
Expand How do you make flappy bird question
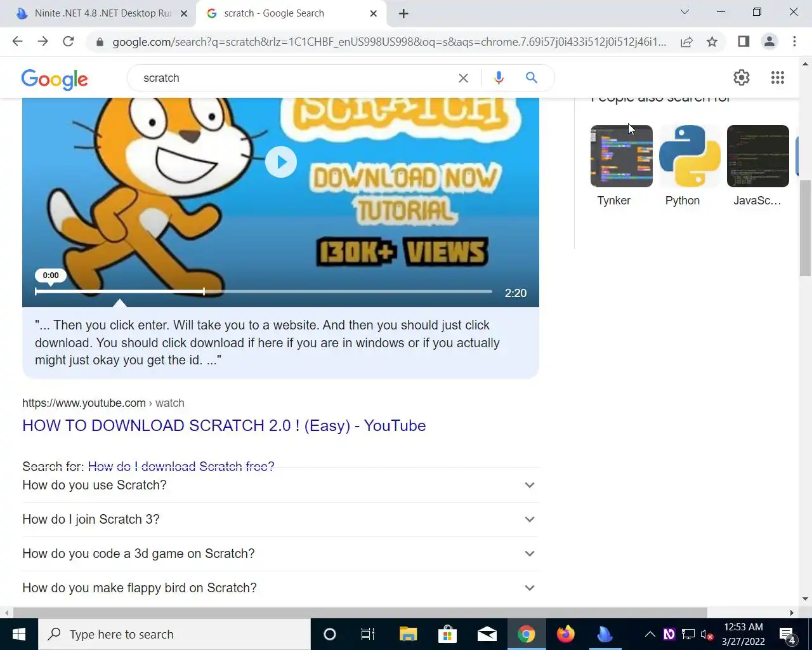pyautogui.click(x=280, y=588)
